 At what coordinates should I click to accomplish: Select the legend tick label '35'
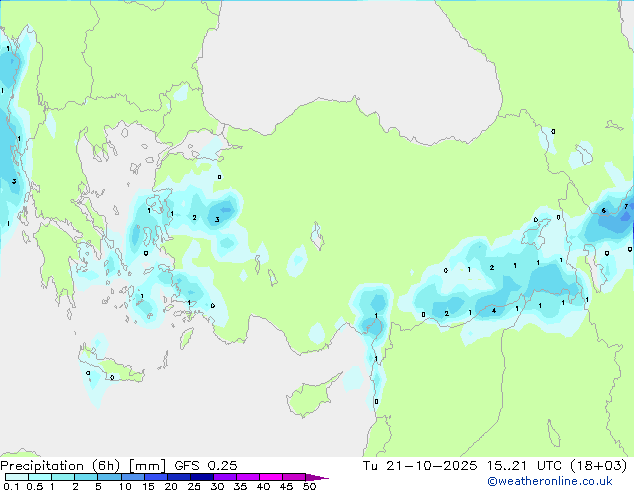[x=240, y=486]
